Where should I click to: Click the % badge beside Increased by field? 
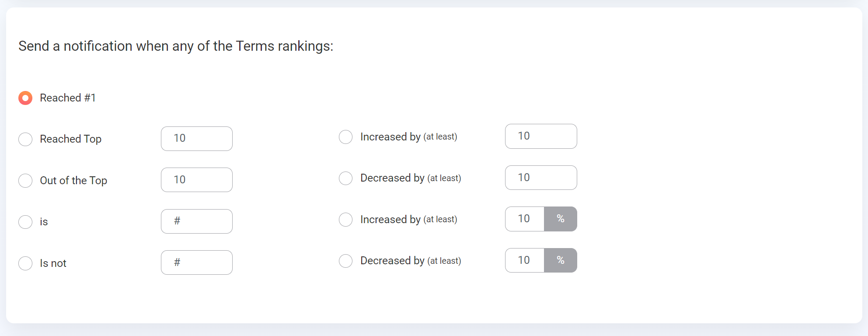[561, 219]
